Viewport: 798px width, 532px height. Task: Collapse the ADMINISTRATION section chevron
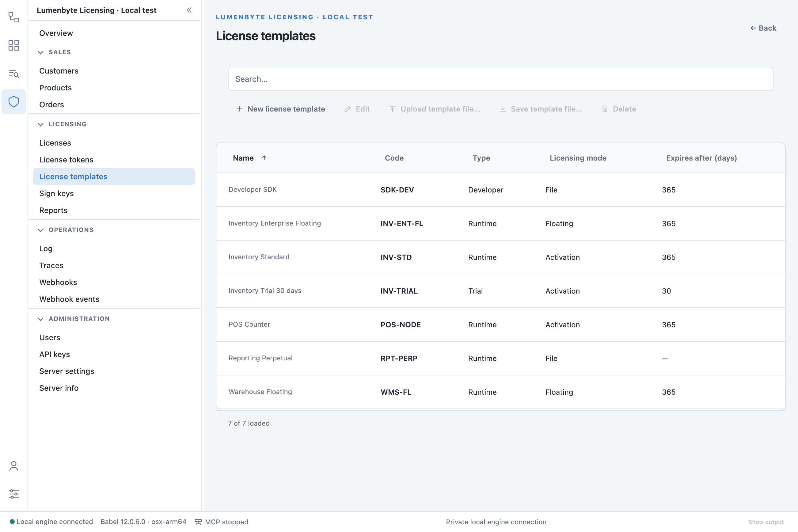41,319
